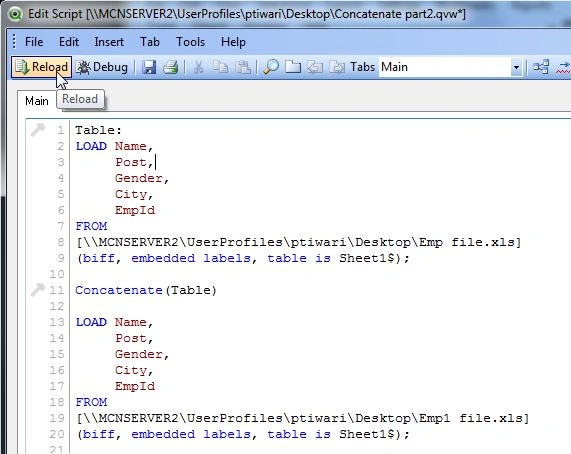The image size is (571, 454).
Task: Select the Main script tab
Action: (36, 101)
